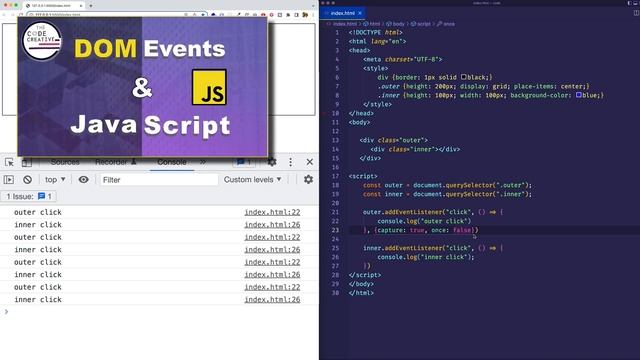This screenshot has height=360, width=640.
Task: Open index.html:22 link of first outer click
Action: 272,212
